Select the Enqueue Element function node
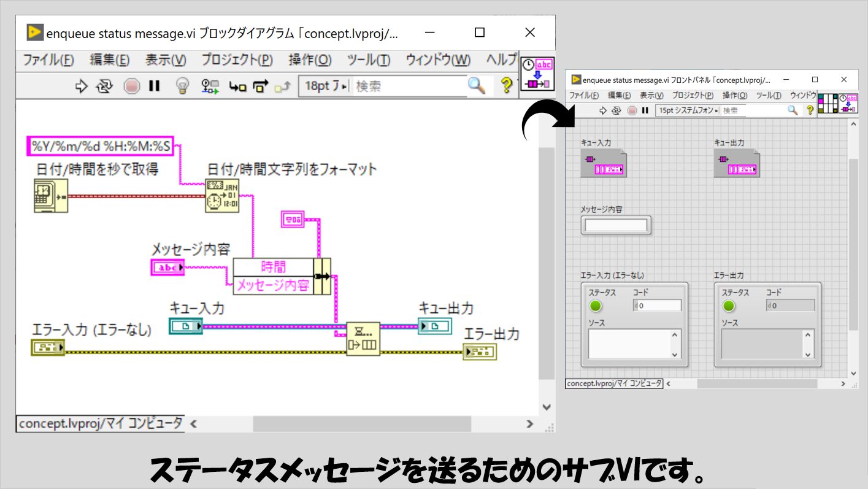 [363, 339]
